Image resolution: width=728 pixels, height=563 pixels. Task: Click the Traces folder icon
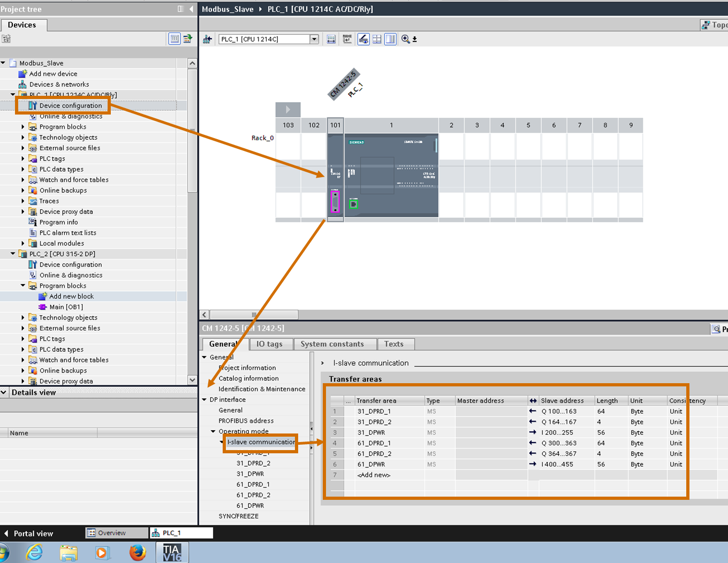click(x=33, y=201)
